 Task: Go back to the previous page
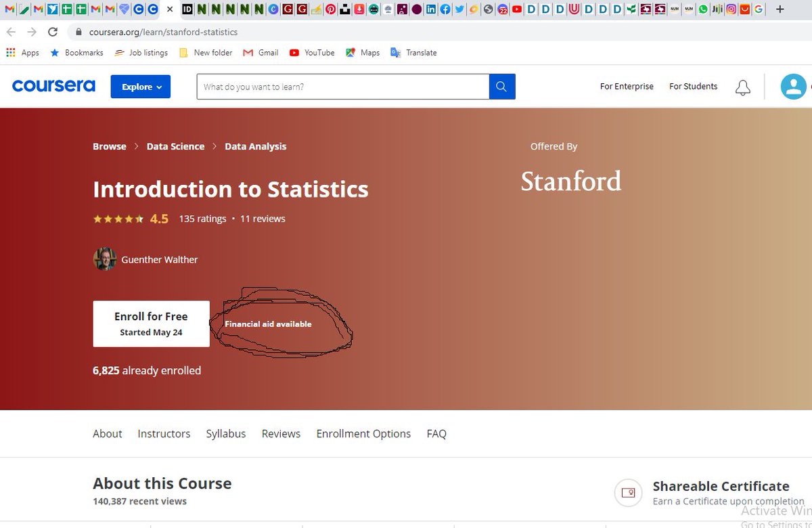tap(11, 32)
